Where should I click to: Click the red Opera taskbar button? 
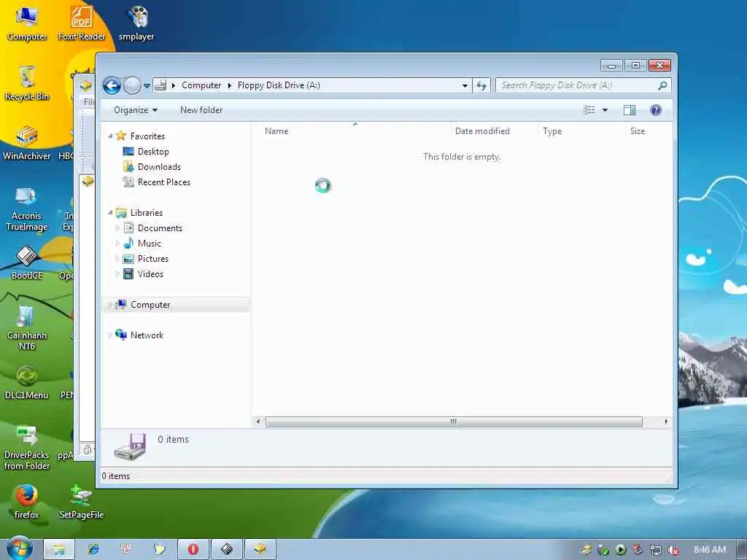coord(193,550)
